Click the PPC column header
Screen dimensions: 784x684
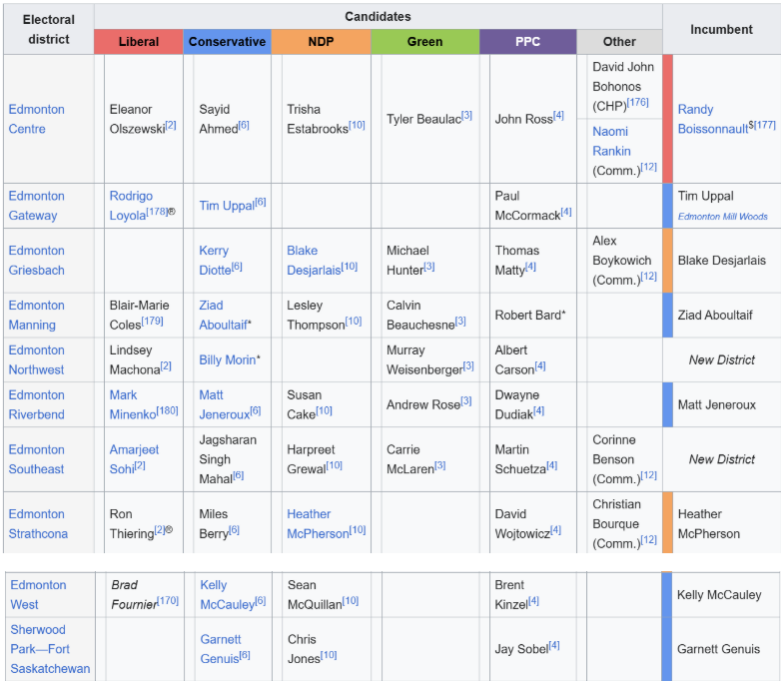click(x=528, y=42)
